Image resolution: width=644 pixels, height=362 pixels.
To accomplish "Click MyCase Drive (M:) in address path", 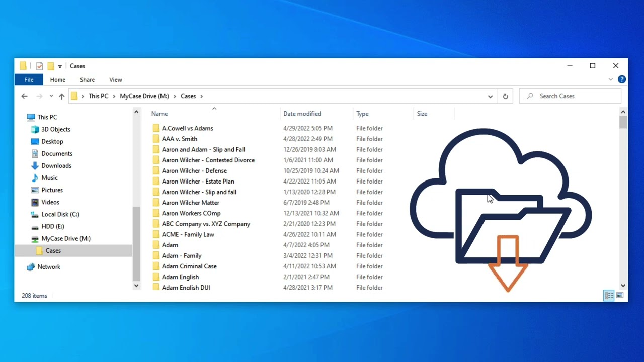I will click(x=144, y=96).
